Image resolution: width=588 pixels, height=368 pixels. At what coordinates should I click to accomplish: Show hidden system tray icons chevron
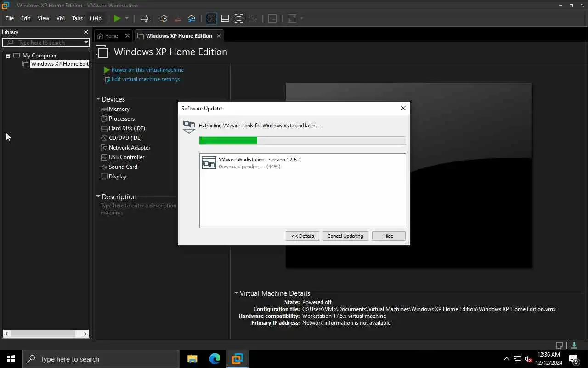point(507,359)
